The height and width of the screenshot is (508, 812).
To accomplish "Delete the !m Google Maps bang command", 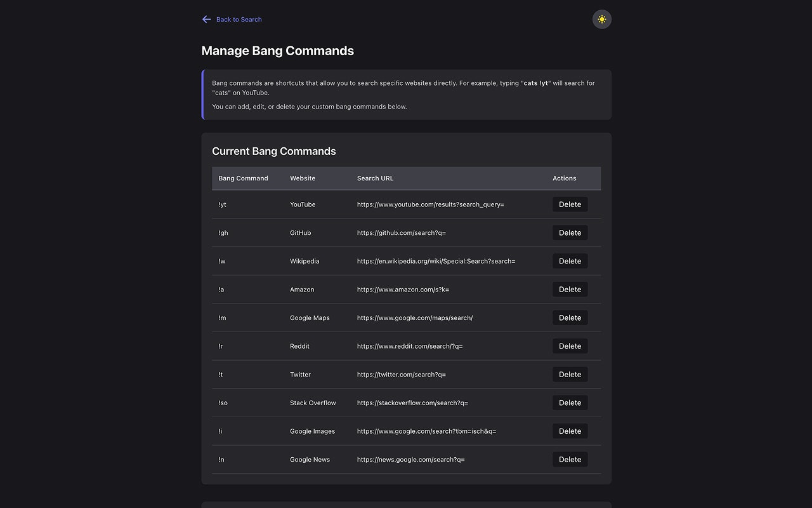I will (570, 317).
